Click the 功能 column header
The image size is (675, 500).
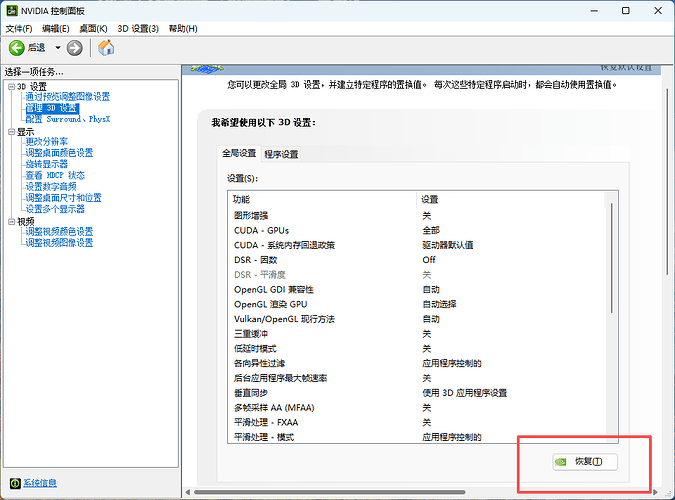pyautogui.click(x=322, y=199)
